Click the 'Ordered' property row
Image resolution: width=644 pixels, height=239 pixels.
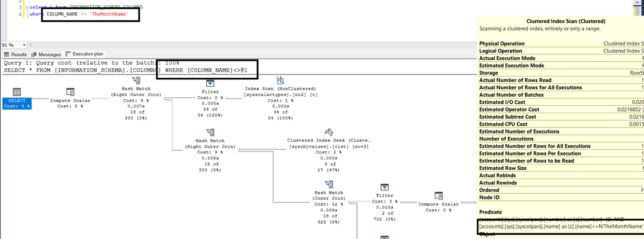pyautogui.click(x=561, y=190)
